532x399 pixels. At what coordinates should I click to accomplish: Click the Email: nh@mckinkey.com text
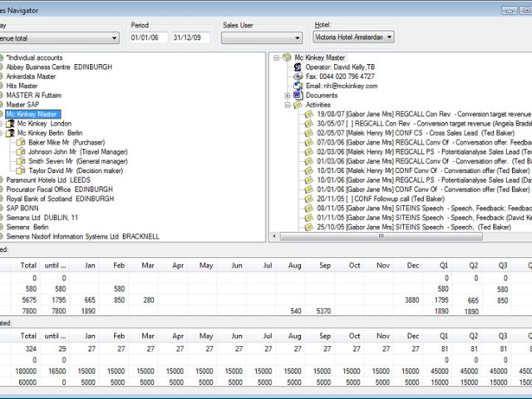coord(342,86)
